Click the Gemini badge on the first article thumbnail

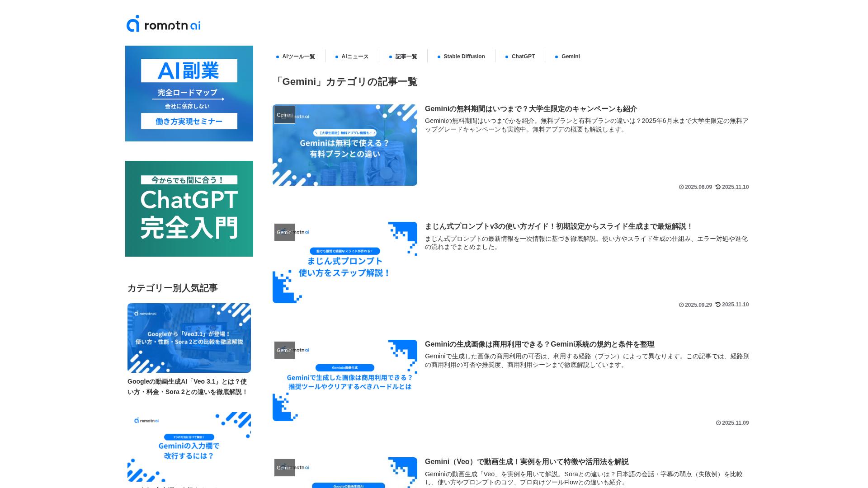pyautogui.click(x=284, y=114)
